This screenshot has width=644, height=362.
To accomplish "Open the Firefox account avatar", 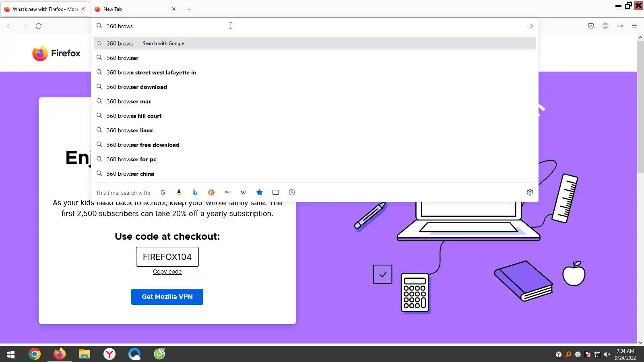I will (x=605, y=26).
